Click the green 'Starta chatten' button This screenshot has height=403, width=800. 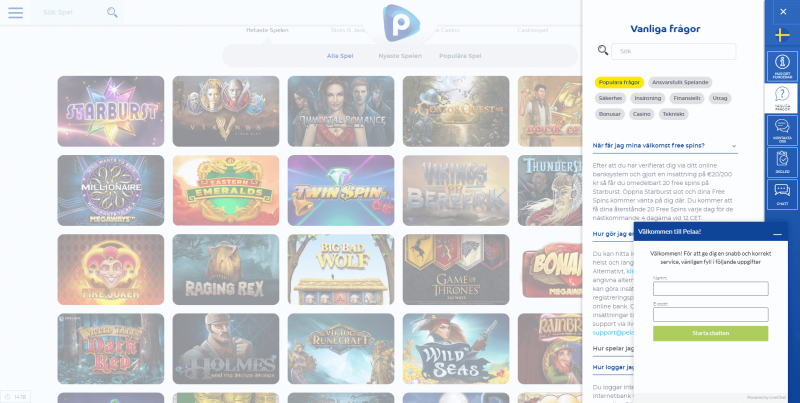(710, 334)
